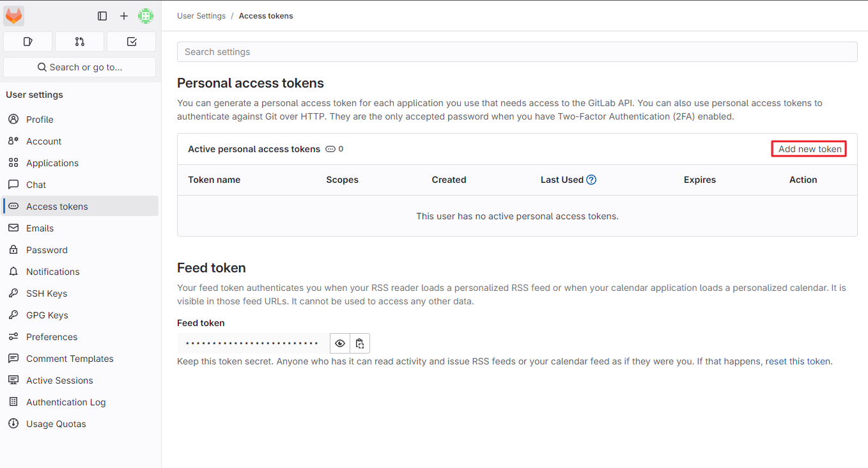Click the Applications grid icon
The height and width of the screenshot is (468, 868).
[x=13, y=163]
